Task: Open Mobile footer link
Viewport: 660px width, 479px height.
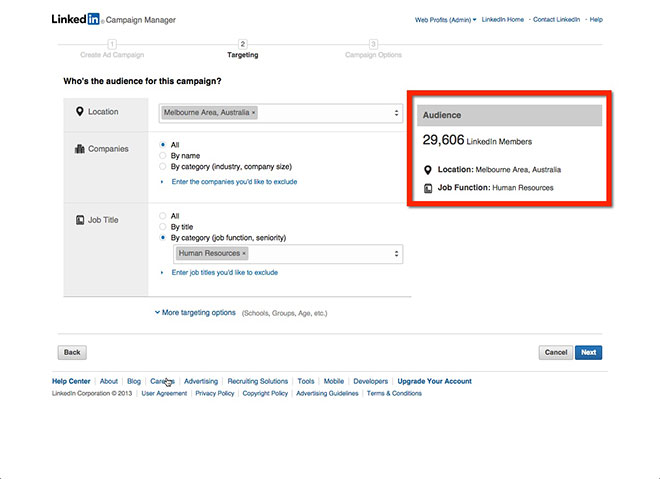Action: 334,381
